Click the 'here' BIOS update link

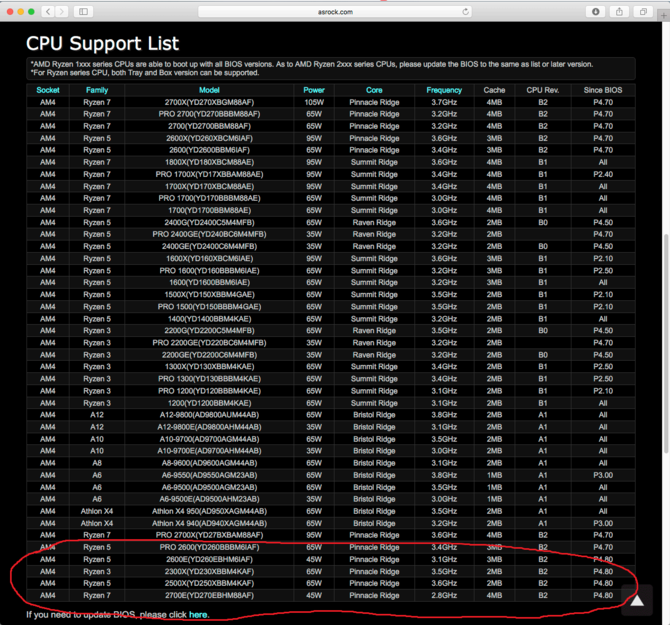click(198, 614)
